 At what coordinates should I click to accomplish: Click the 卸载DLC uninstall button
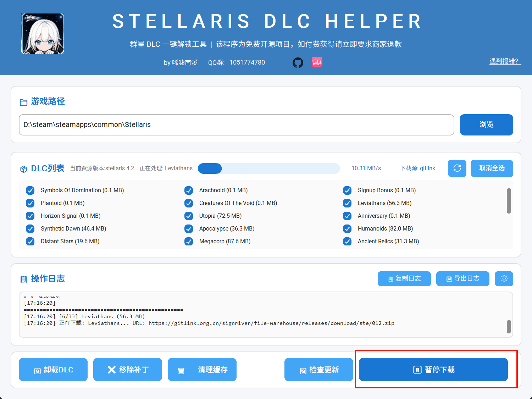(53, 370)
